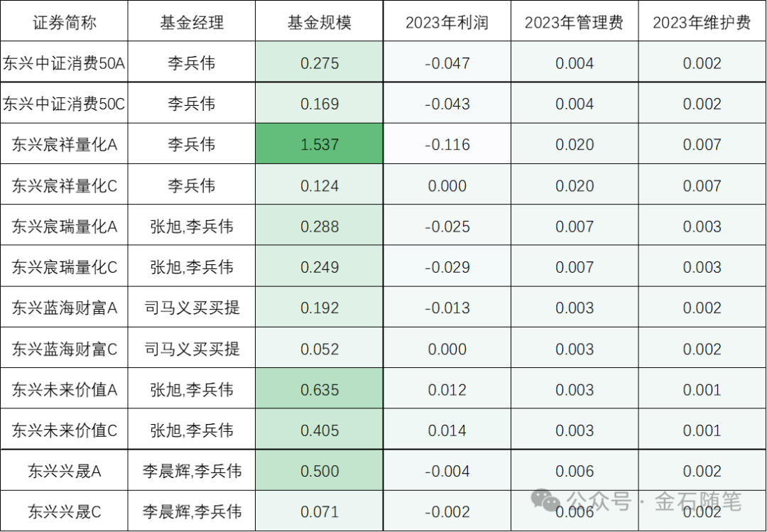The height and width of the screenshot is (532, 767).
Task: Select the cell showing -0.029
Action: pyautogui.click(x=447, y=267)
